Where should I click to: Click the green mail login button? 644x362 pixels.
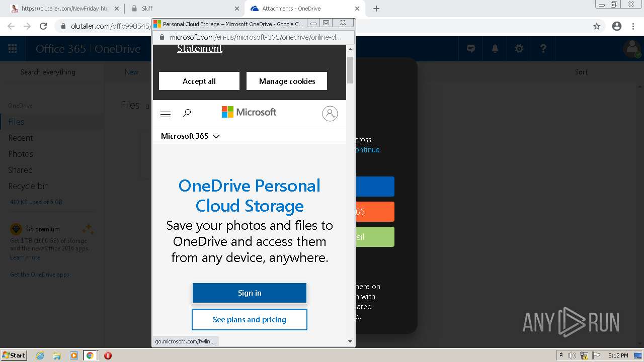click(x=375, y=237)
